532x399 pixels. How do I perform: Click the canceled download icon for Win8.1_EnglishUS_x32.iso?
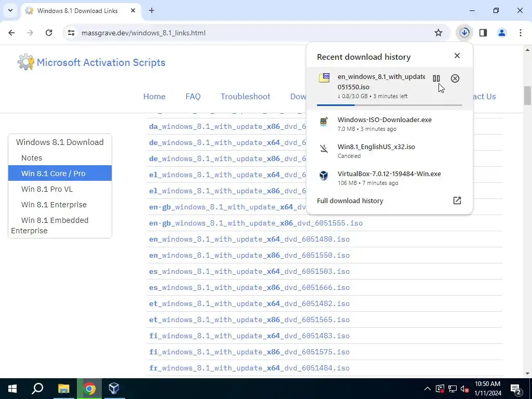(x=324, y=149)
